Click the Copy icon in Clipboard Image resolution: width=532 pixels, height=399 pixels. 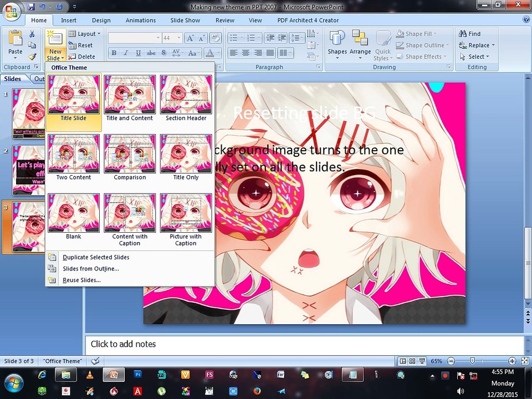click(32, 45)
